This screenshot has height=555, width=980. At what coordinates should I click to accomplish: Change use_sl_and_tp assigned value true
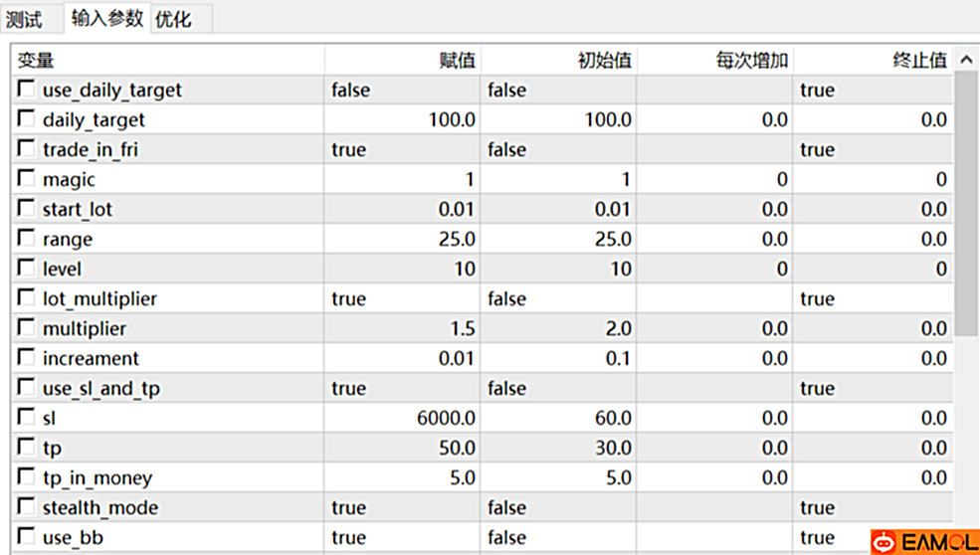click(403, 388)
